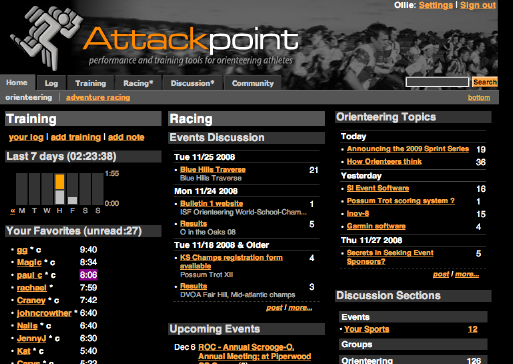Select the adventure racing link
Image resolution: width=513 pixels, height=364 pixels.
pos(98,97)
